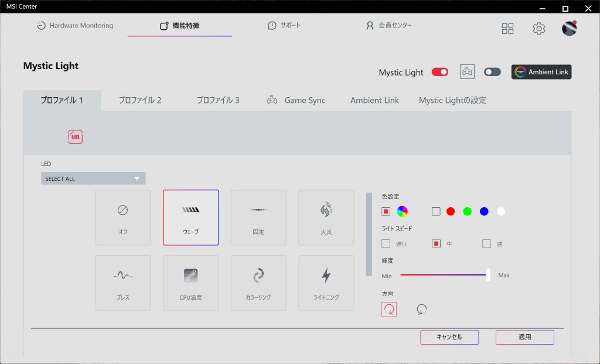Enable the Game Sync toggle switch

[492, 72]
